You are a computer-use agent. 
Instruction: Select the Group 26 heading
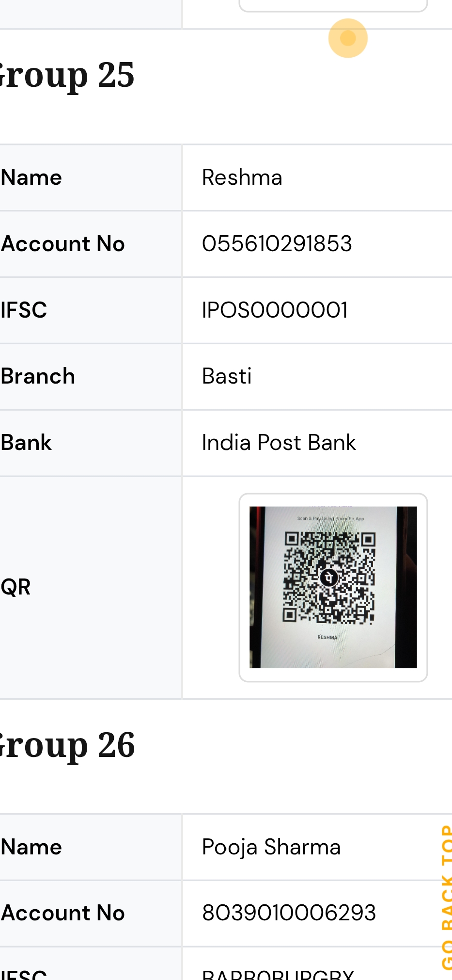point(68,745)
